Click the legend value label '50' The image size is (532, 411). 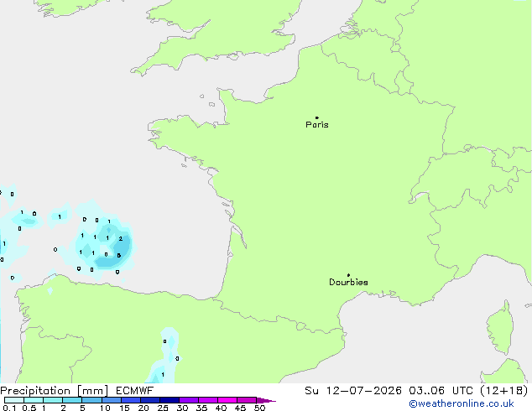coord(259,408)
